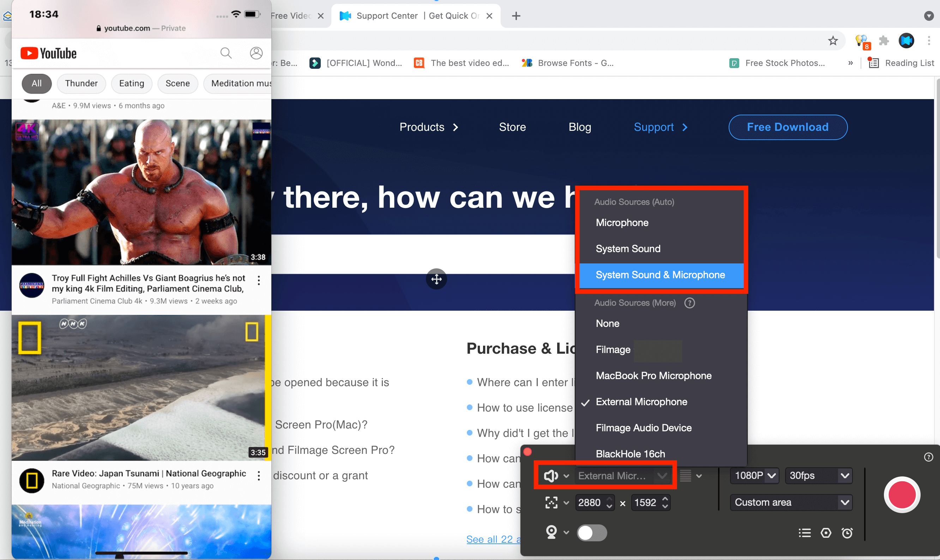
Task: Open the scheduled recording alarm clock icon
Action: click(x=847, y=533)
